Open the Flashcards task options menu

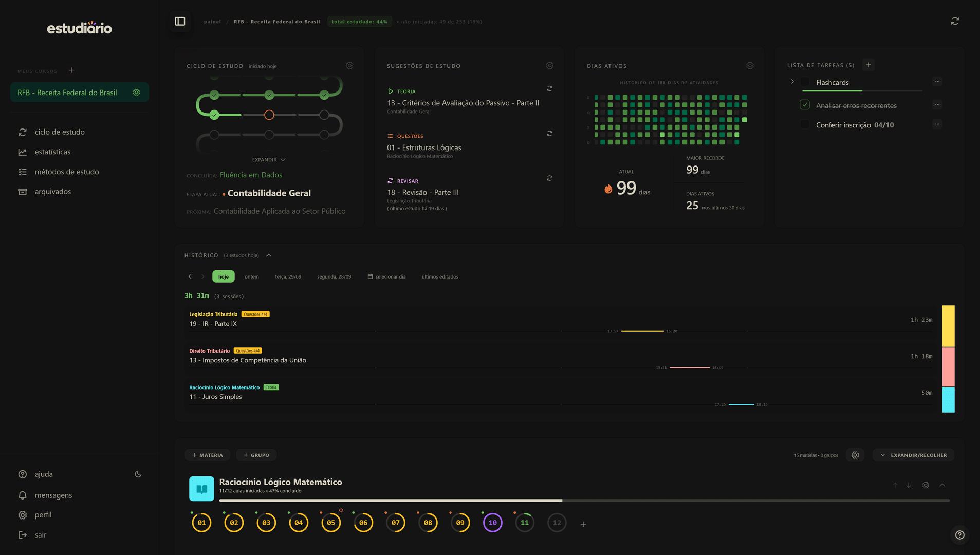pos(937,82)
